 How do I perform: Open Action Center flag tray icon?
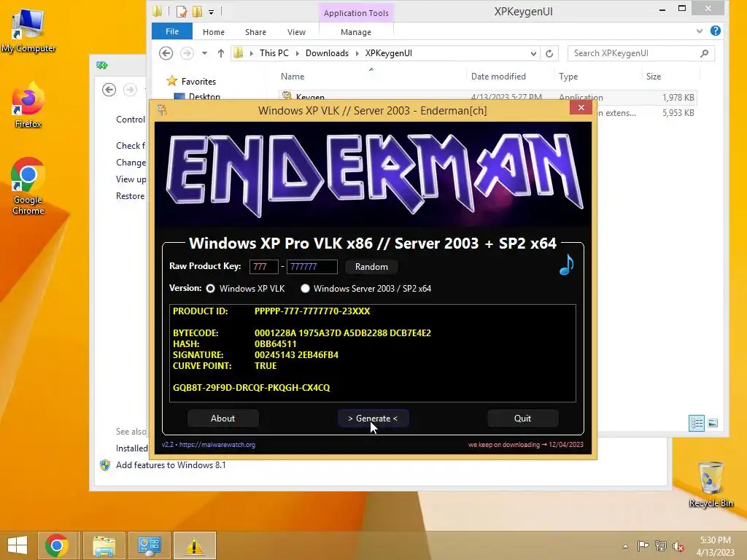[x=643, y=545]
